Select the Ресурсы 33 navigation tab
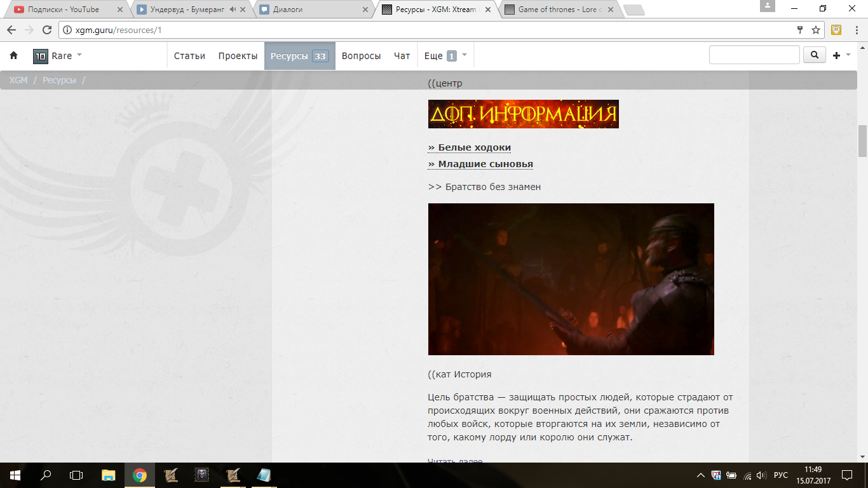868x488 pixels. pos(300,56)
